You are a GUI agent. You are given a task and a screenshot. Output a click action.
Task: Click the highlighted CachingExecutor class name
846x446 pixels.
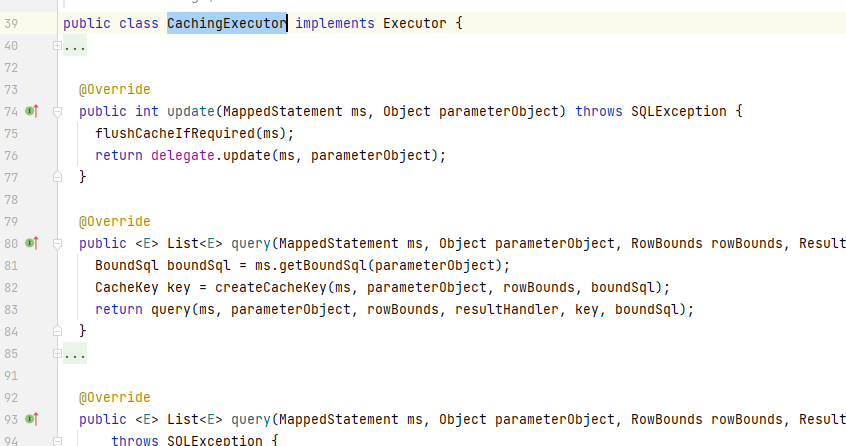coord(227,23)
